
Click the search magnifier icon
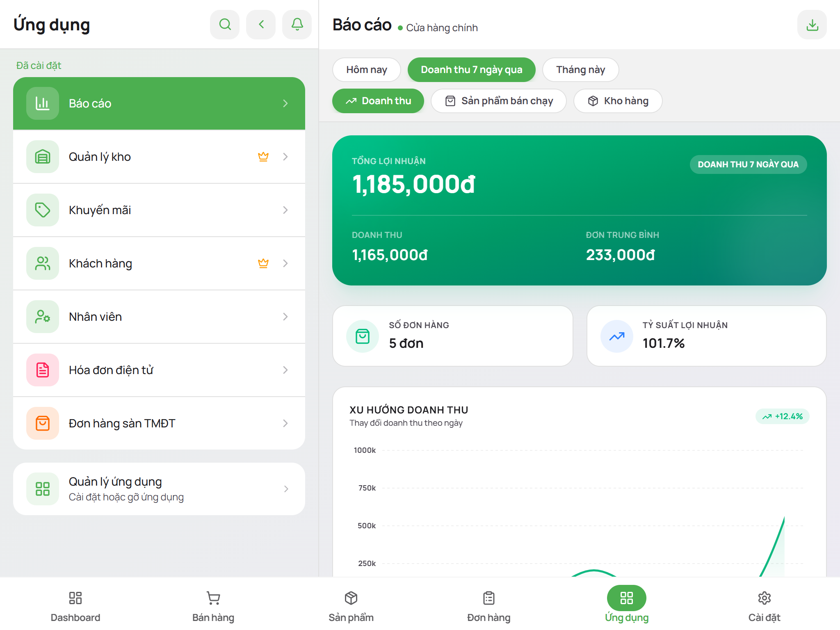[x=225, y=25]
